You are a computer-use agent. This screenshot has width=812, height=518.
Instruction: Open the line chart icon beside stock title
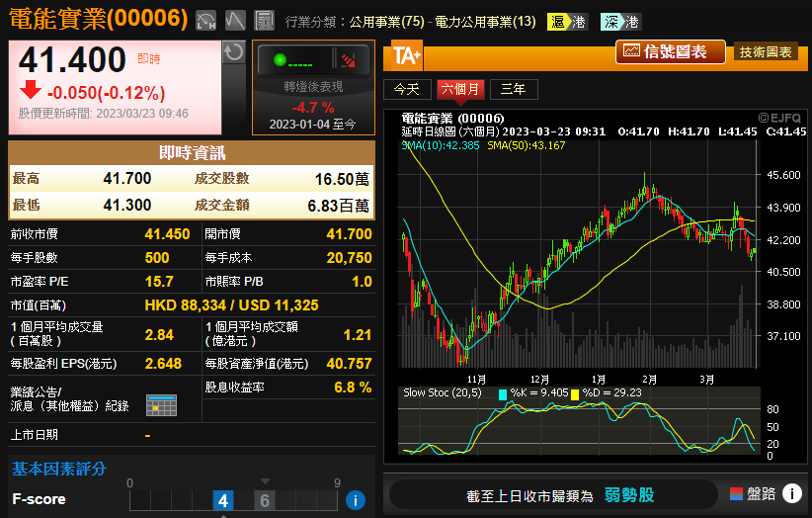(235, 21)
